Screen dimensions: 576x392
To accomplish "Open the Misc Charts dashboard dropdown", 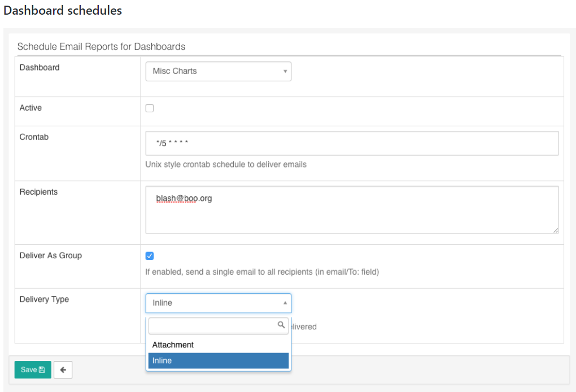I will tap(218, 72).
